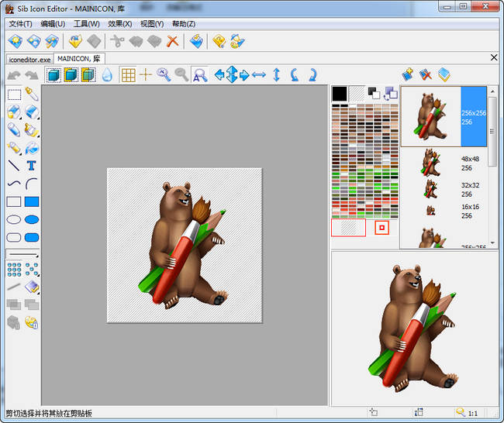
Task: Select the filled rounded rectangle tool
Action: (x=32, y=238)
